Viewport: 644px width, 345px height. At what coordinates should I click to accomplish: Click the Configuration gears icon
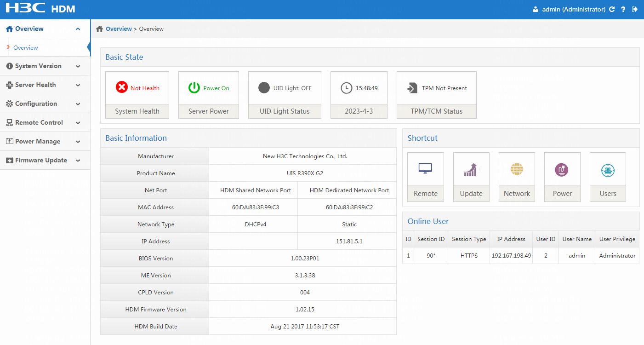point(9,104)
